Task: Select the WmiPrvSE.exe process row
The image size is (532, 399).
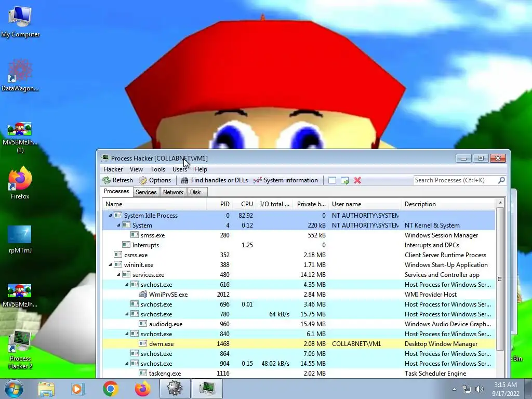Action: (299, 295)
